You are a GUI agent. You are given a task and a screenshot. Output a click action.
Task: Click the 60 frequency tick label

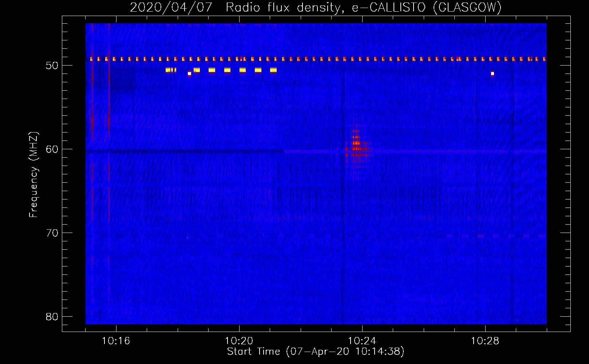pyautogui.click(x=52, y=149)
